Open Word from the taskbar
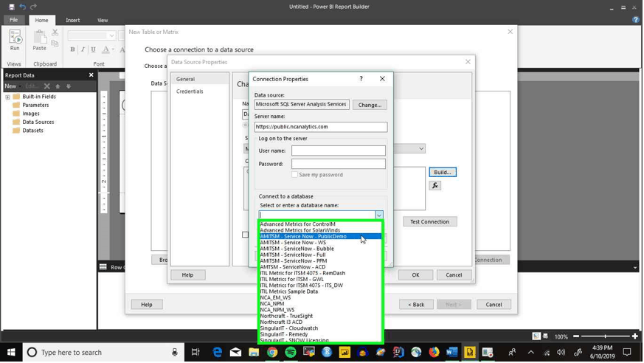Screen dimensions: 644x363 pos(451,353)
